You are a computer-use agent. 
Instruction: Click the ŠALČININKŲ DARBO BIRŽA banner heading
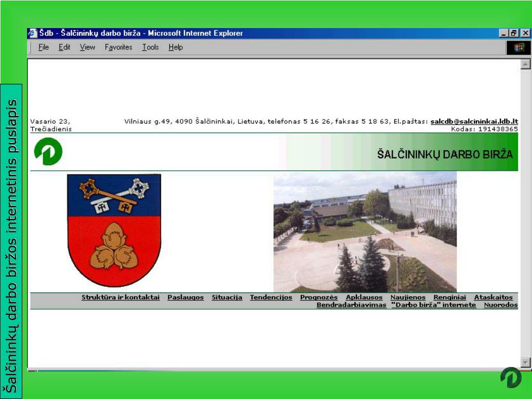click(445, 154)
